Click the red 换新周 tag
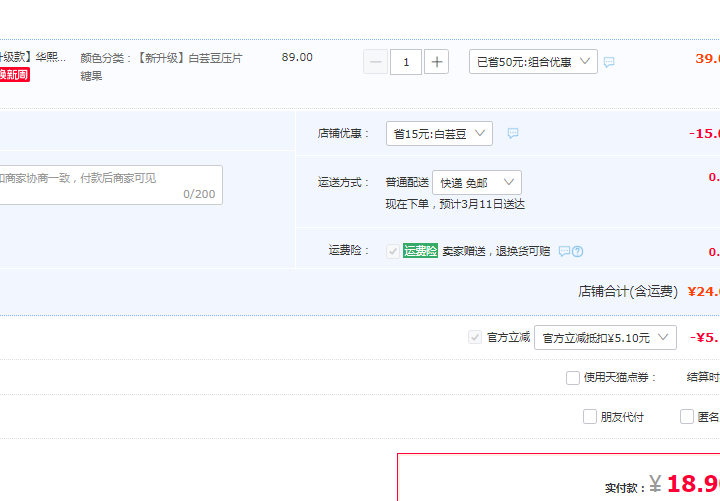The image size is (720, 501). coord(15,74)
